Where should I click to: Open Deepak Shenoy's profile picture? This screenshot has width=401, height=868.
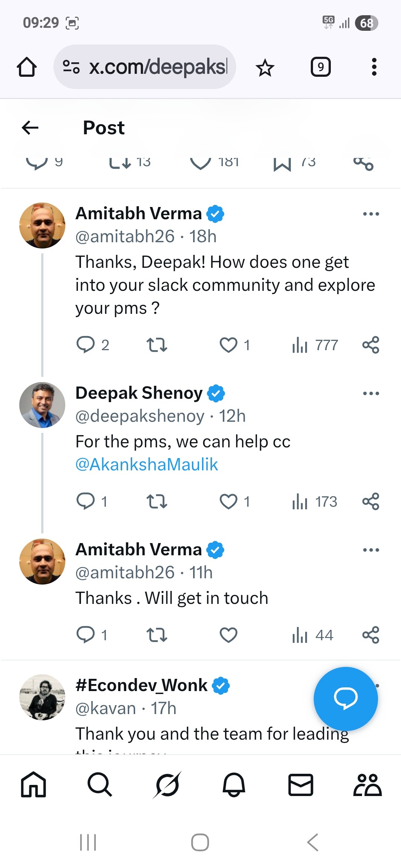click(42, 405)
